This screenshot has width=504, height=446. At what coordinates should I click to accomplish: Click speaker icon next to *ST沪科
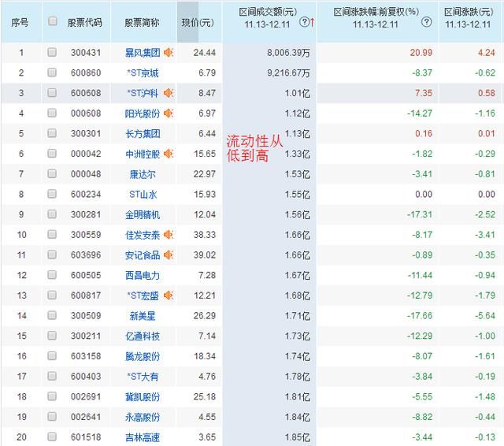(x=169, y=93)
